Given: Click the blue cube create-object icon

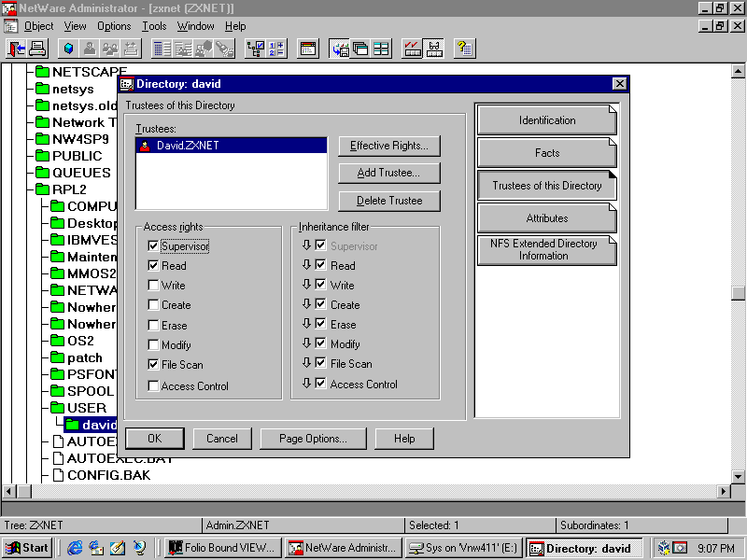Looking at the screenshot, I should [x=68, y=49].
